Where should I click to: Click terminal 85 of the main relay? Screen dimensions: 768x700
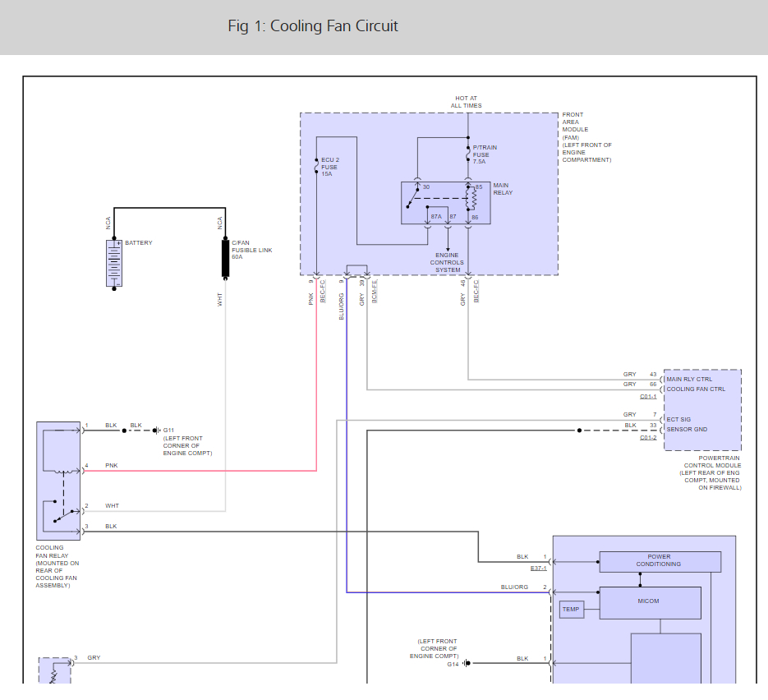click(479, 187)
